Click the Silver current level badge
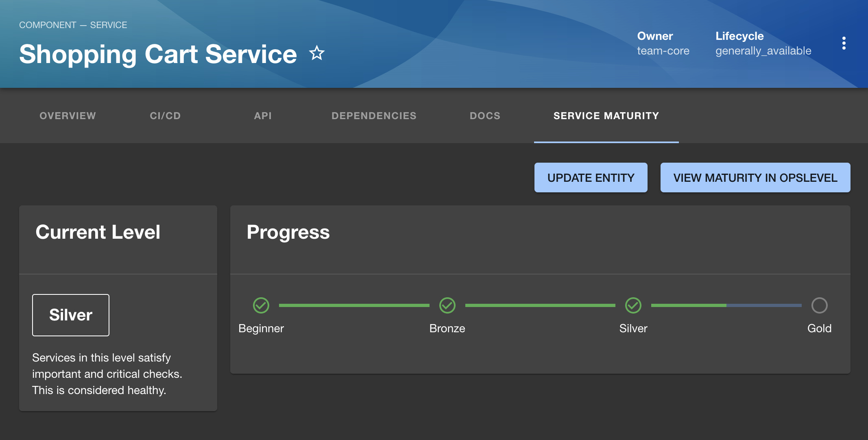The width and height of the screenshot is (868, 440). pyautogui.click(x=71, y=315)
